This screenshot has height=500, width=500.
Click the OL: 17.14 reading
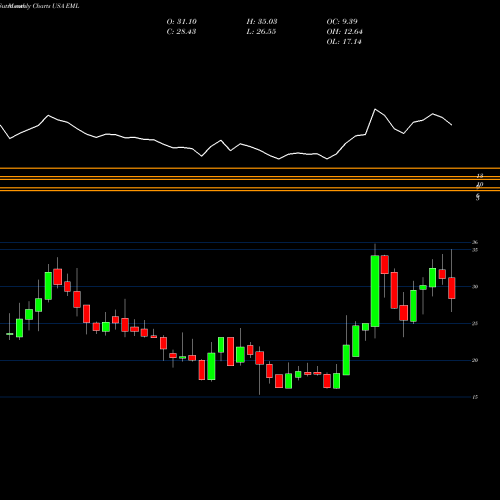click(344, 42)
